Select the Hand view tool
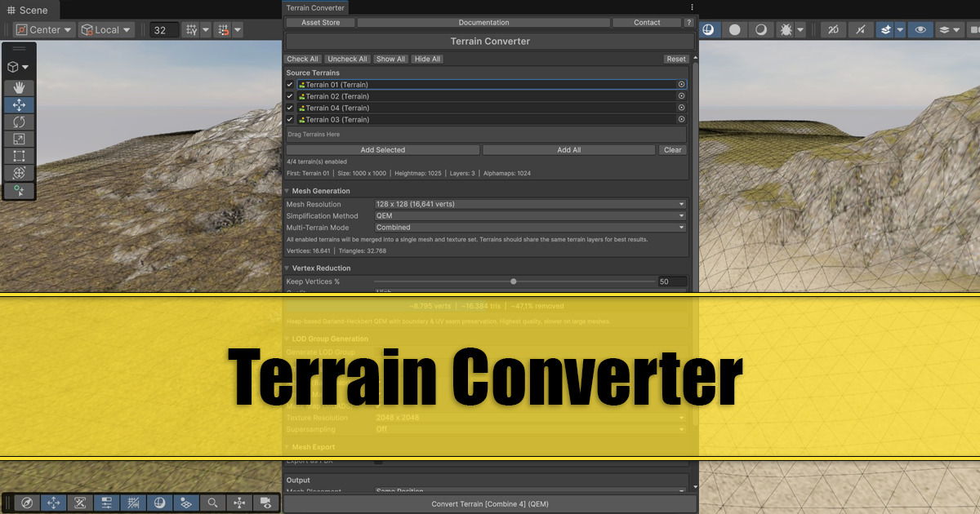The image size is (980, 514). tap(19, 87)
